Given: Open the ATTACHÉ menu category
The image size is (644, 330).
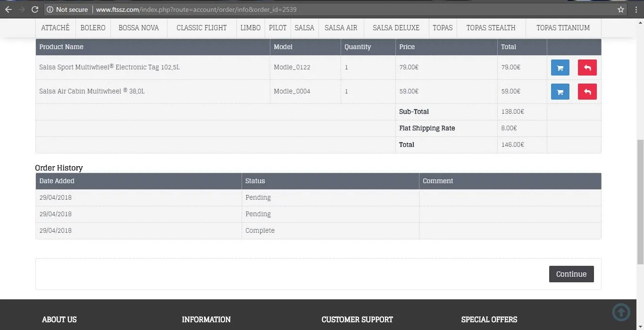Looking at the screenshot, I should point(55,27).
